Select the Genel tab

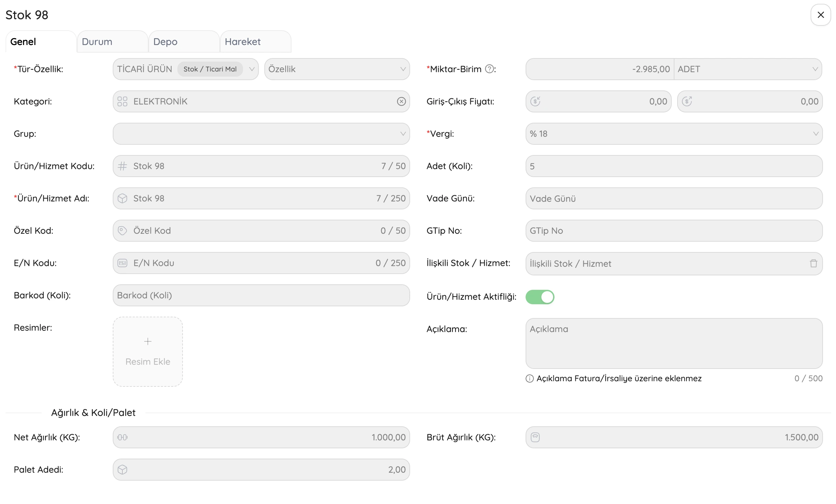click(x=41, y=42)
